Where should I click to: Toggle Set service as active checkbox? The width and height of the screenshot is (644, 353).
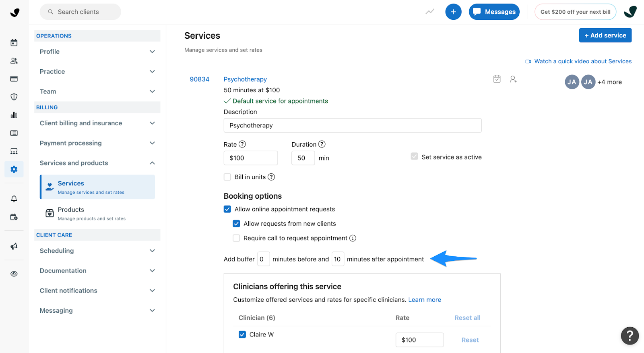pyautogui.click(x=414, y=156)
